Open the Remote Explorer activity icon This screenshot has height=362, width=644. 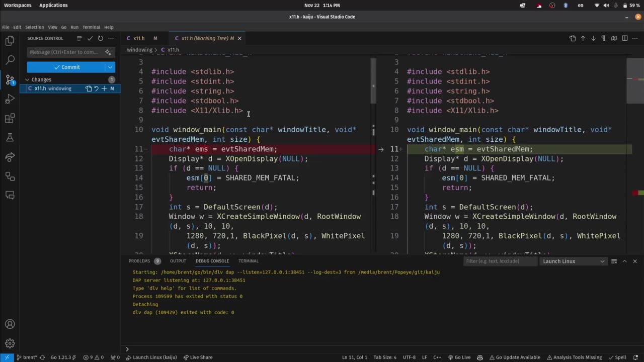coord(10,176)
